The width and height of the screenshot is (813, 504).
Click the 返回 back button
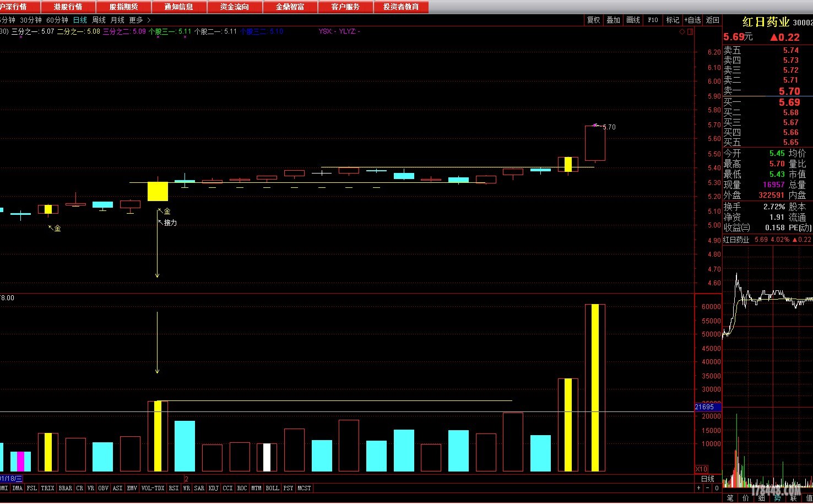tap(713, 20)
